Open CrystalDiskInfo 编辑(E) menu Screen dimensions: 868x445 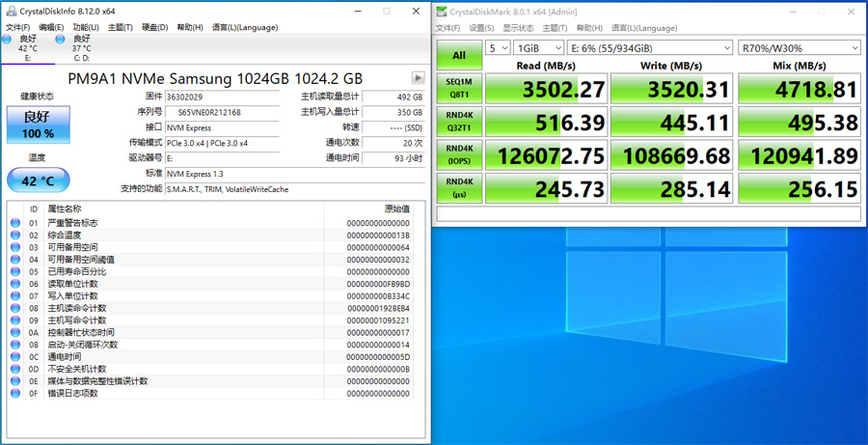(51, 27)
